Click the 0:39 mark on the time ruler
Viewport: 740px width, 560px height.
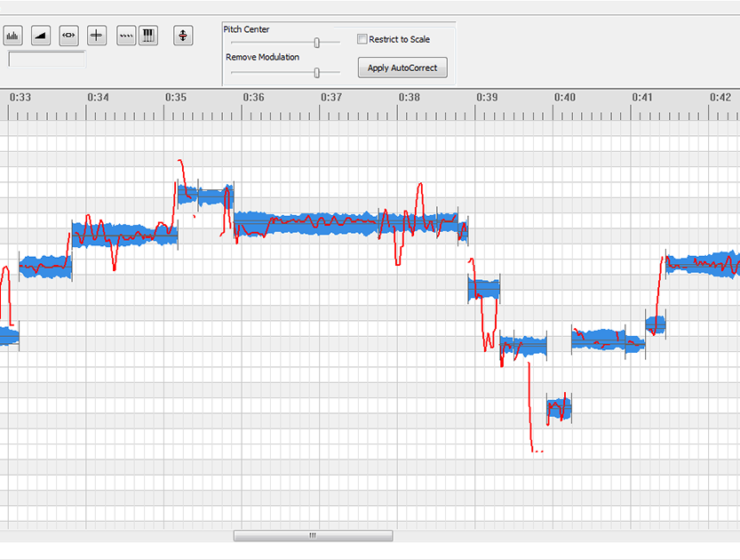(487, 98)
